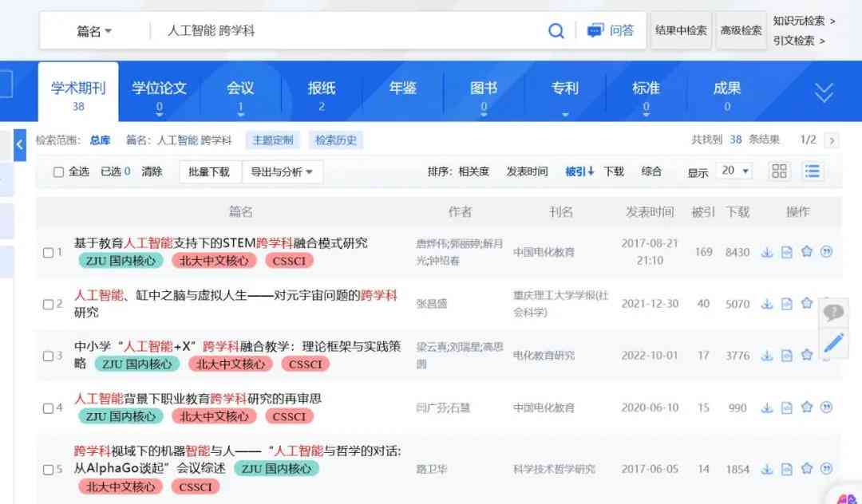Image resolution: width=862 pixels, height=504 pixels.
Task: Download the 缸中之脑与虚拟人生 article
Action: [x=767, y=304]
